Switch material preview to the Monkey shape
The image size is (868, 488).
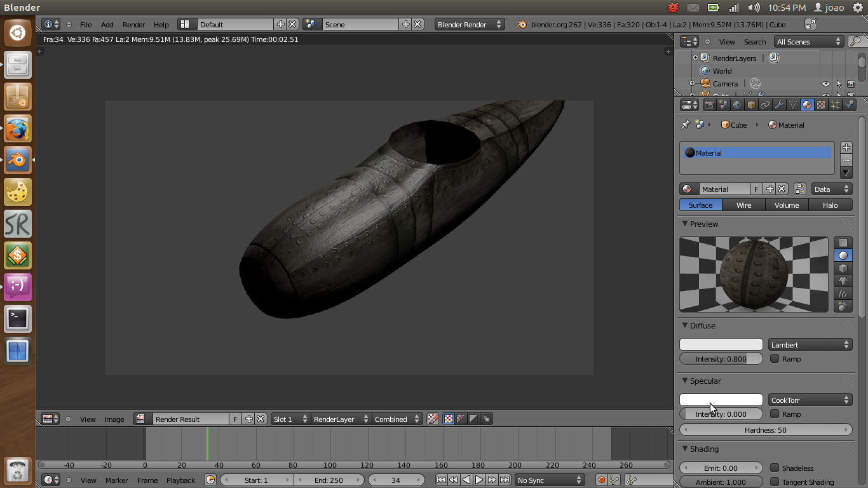click(843, 281)
